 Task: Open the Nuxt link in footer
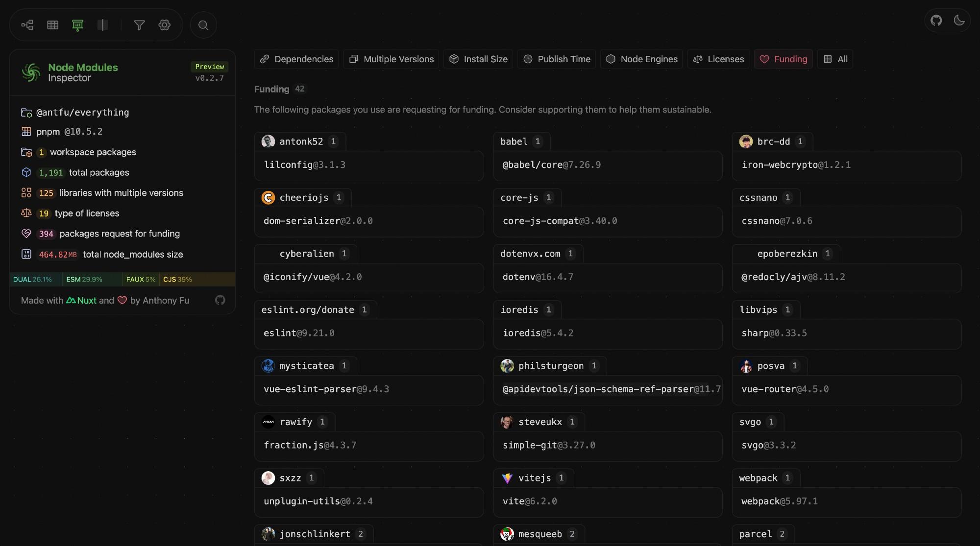pos(81,301)
